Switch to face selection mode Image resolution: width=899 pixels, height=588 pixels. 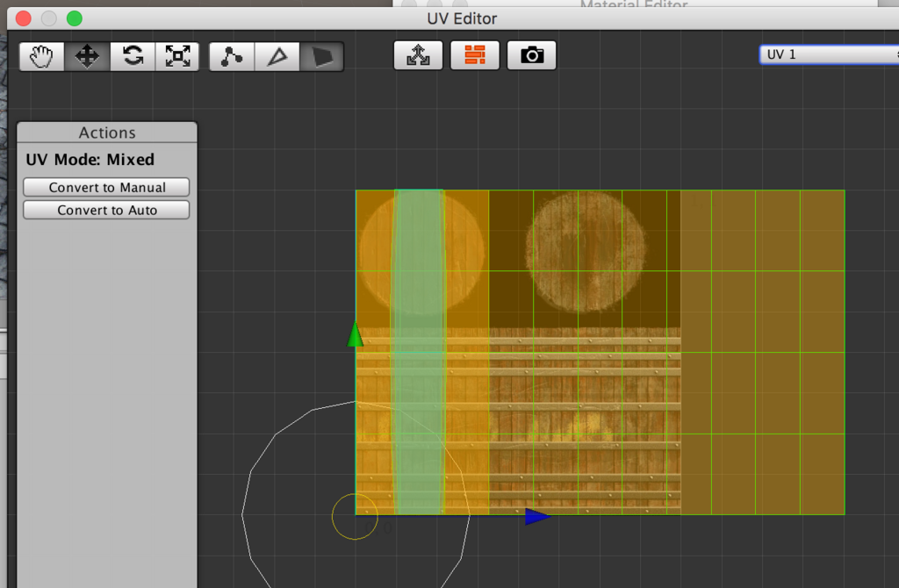coord(321,56)
